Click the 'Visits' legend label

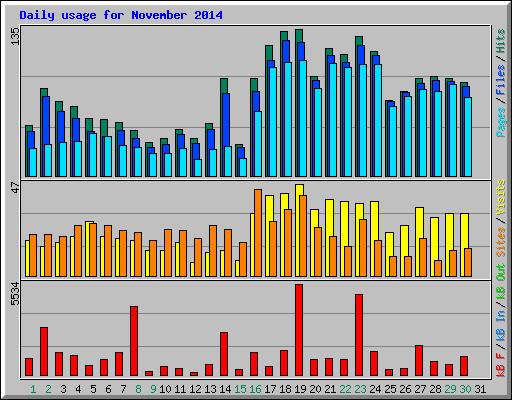point(501,197)
